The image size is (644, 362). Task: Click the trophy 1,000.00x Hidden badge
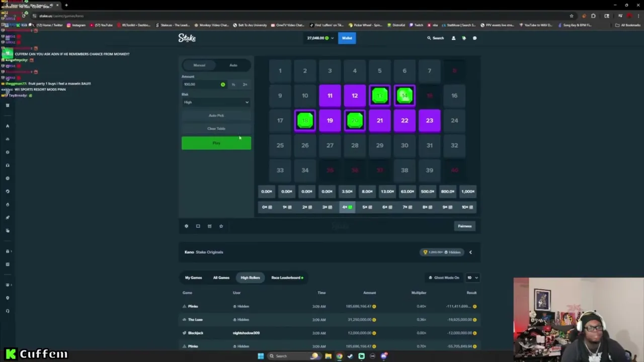coord(442,252)
